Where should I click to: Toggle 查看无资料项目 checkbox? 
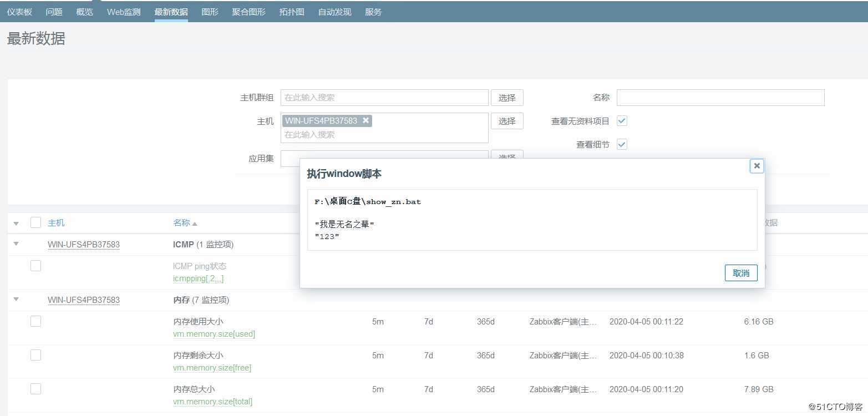coord(622,121)
